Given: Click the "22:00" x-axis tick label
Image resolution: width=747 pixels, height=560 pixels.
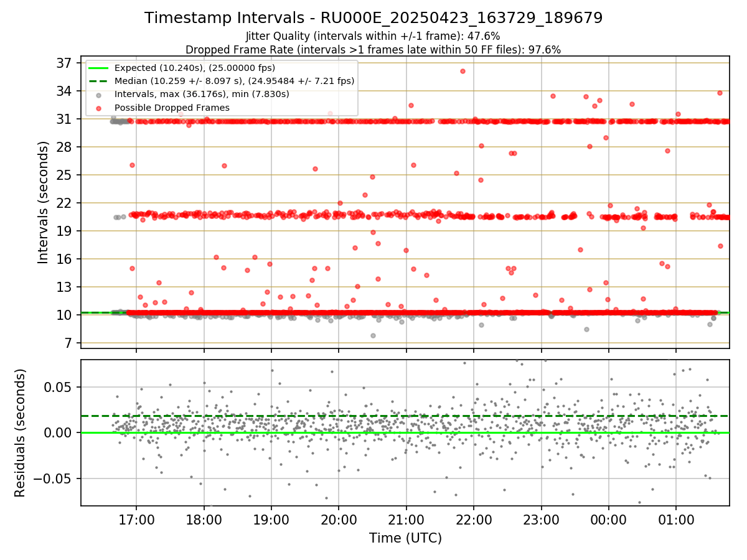Looking at the screenshot, I should coord(474,520).
